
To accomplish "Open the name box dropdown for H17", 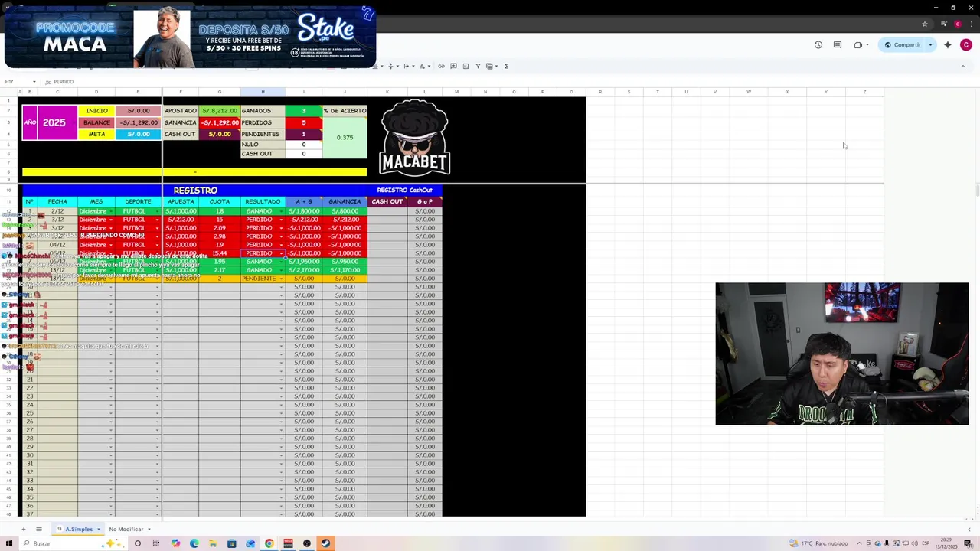I will [34, 82].
